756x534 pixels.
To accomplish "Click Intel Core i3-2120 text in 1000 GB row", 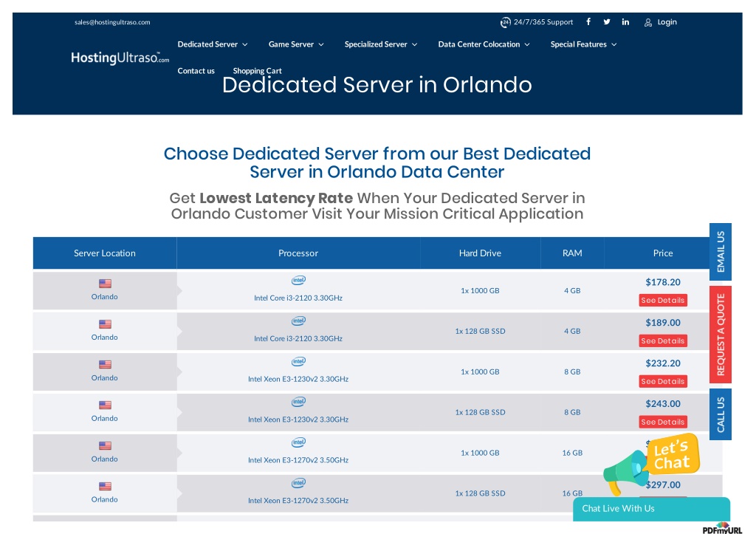I will (298, 298).
